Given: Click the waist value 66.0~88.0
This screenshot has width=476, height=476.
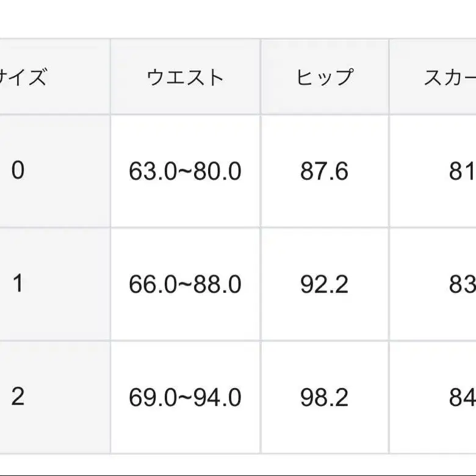Looking at the screenshot, I should [186, 284].
